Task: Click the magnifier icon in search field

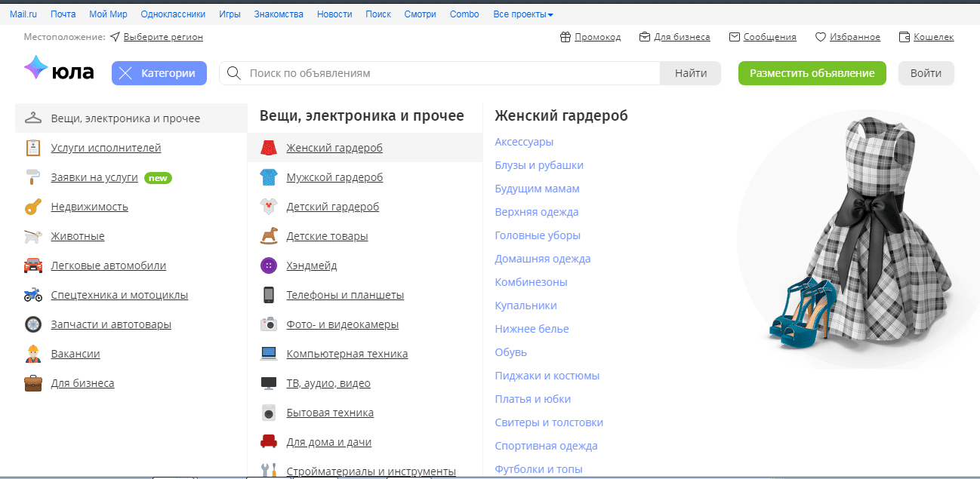Action: pyautogui.click(x=234, y=73)
